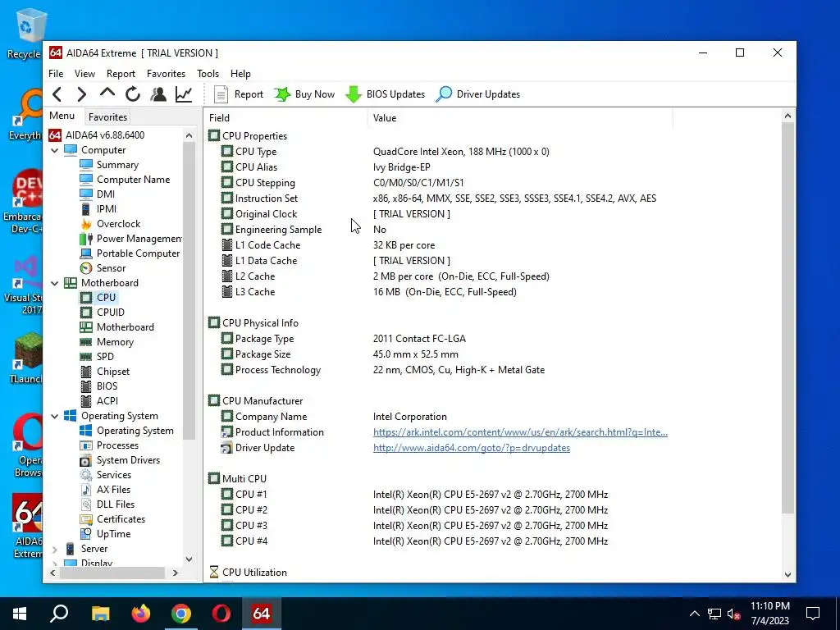Switch to the Favorites tab in sidebar
Image resolution: width=840 pixels, height=630 pixels.
click(x=107, y=116)
